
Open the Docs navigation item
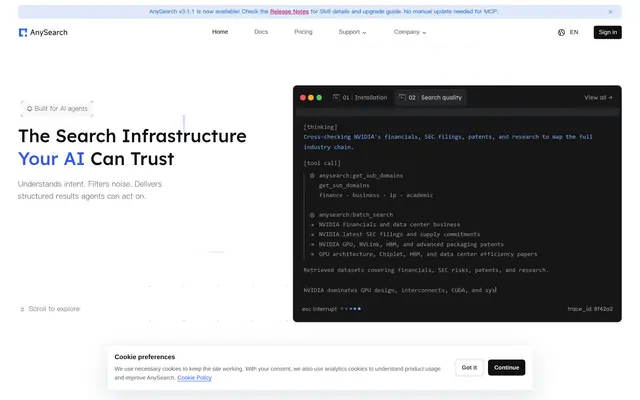(261, 32)
